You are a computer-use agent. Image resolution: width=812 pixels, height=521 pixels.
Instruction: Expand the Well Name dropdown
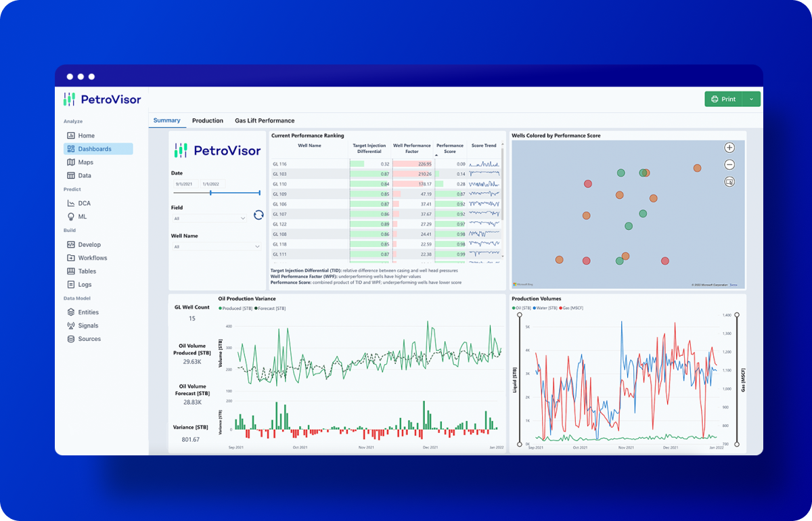tap(217, 247)
